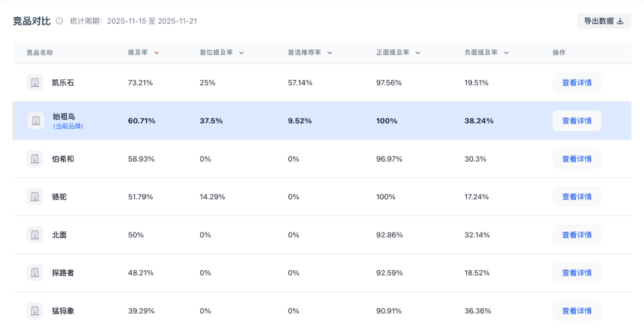644x331 pixels.
Task: Click the 50% mention rate of 北面
Action: [x=136, y=235]
